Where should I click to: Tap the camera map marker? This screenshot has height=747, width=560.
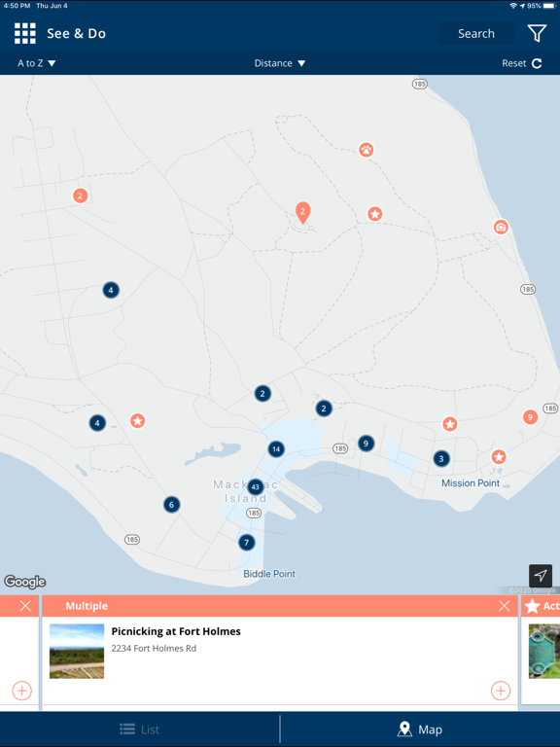[x=501, y=227]
